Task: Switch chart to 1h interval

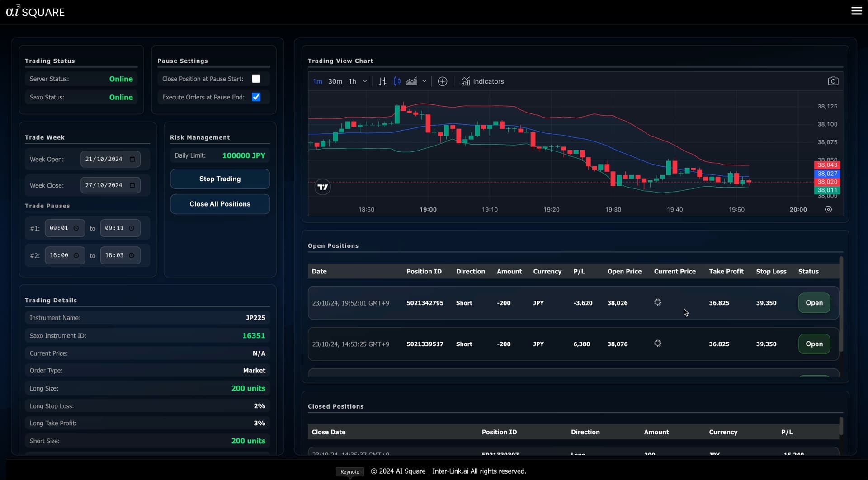Action: pos(352,81)
